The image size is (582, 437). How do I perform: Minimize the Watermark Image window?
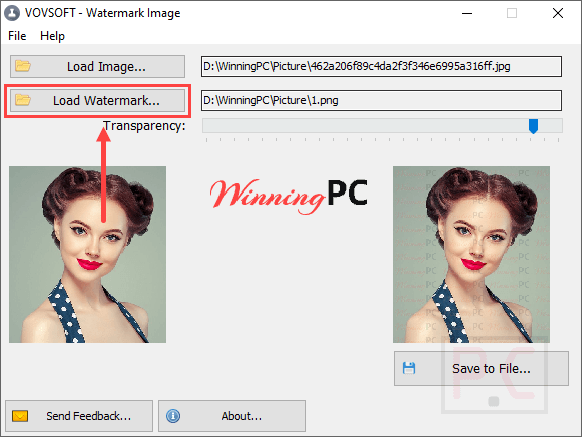pyautogui.click(x=467, y=13)
